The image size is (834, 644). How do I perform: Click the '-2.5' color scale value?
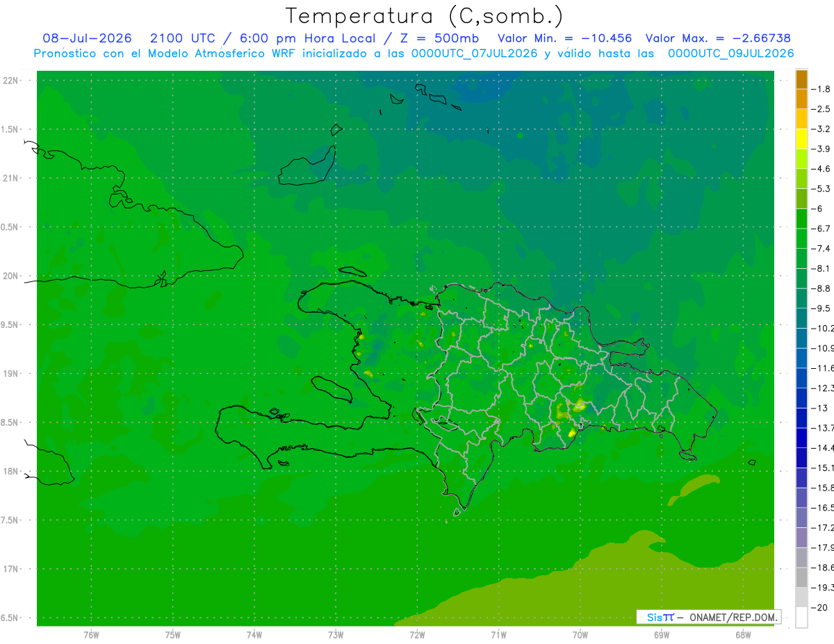point(821,109)
